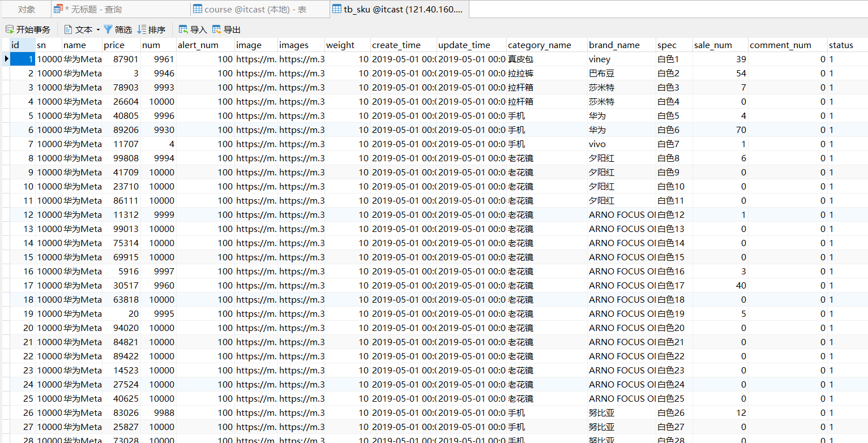Switch to the 对象 tab

26,9
